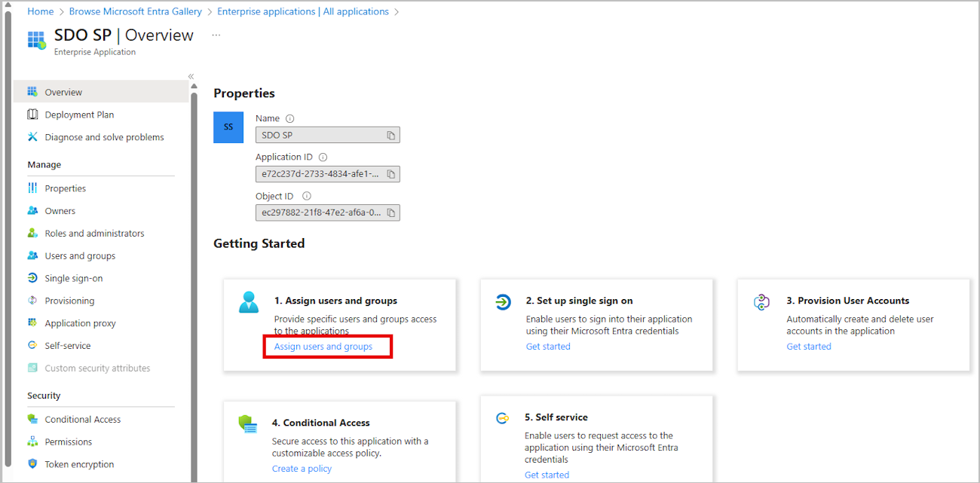Click Get started under Provision User Accounts
The image size is (980, 483).
pyautogui.click(x=809, y=347)
